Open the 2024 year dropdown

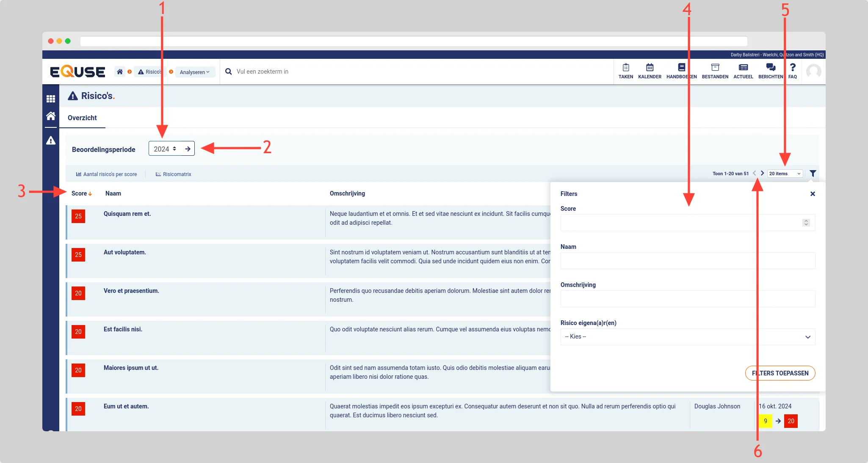click(x=165, y=149)
